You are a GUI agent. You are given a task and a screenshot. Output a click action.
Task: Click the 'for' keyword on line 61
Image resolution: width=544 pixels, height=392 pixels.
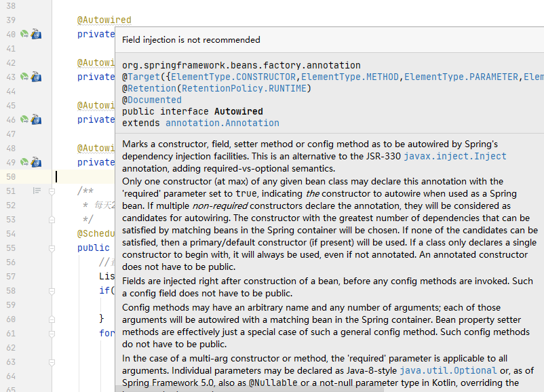coord(107,334)
